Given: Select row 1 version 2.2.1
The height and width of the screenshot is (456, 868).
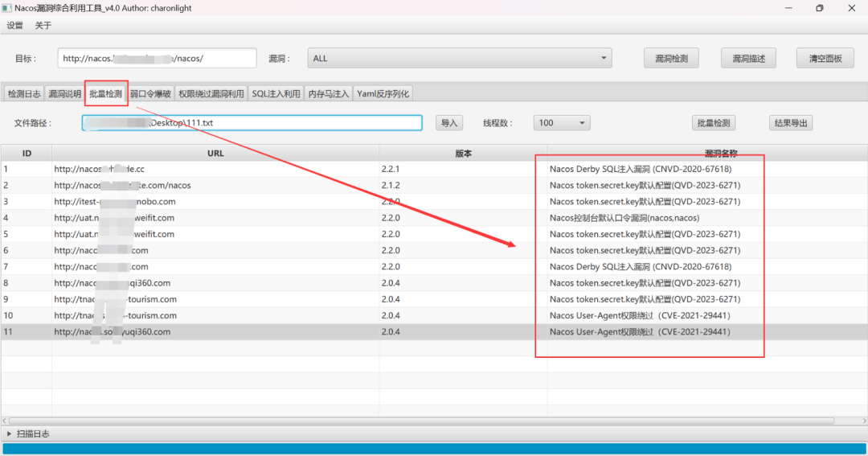Looking at the screenshot, I should [391, 169].
